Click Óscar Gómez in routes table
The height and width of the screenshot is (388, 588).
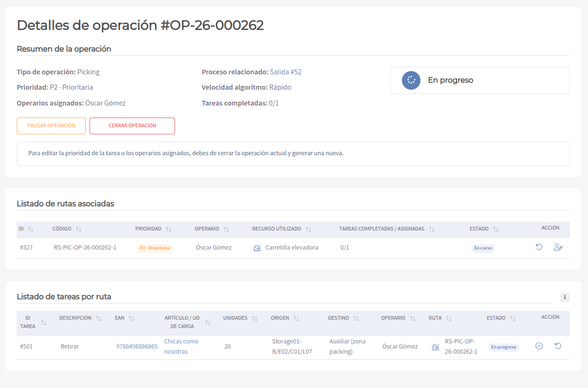pyautogui.click(x=214, y=248)
